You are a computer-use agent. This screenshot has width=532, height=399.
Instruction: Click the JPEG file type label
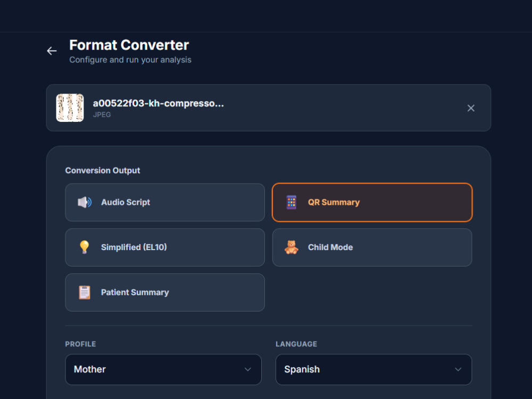tap(102, 115)
